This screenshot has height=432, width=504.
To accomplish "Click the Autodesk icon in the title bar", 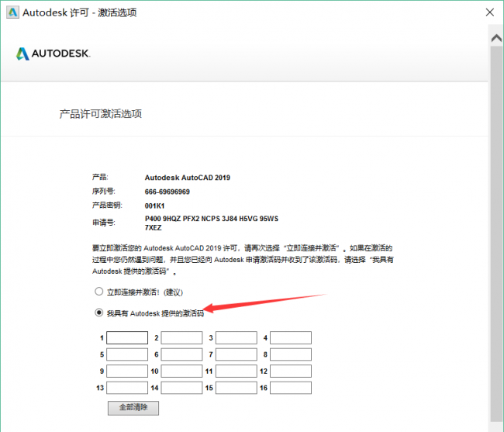I will [x=13, y=12].
